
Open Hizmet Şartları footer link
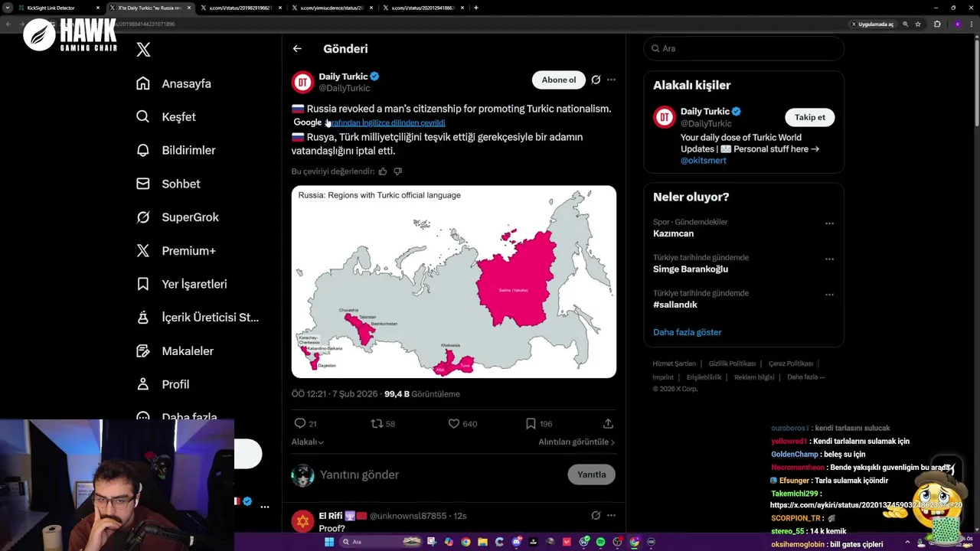click(674, 364)
